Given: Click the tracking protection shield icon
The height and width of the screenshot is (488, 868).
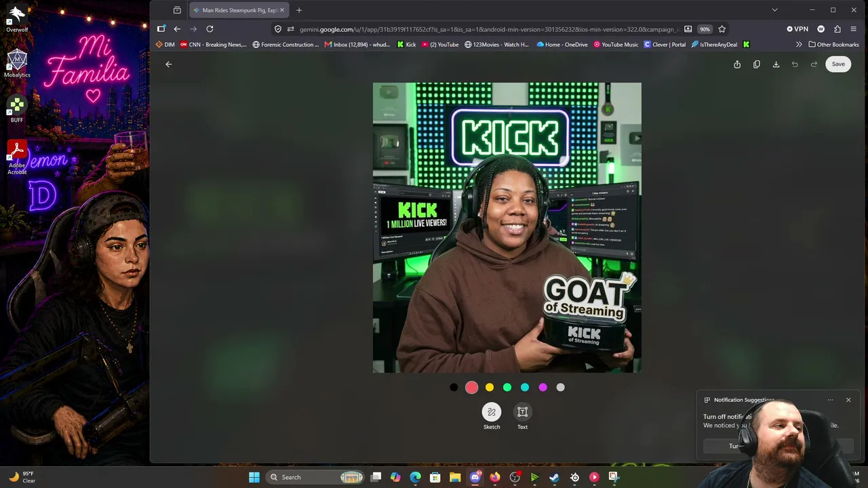Looking at the screenshot, I should tap(278, 29).
